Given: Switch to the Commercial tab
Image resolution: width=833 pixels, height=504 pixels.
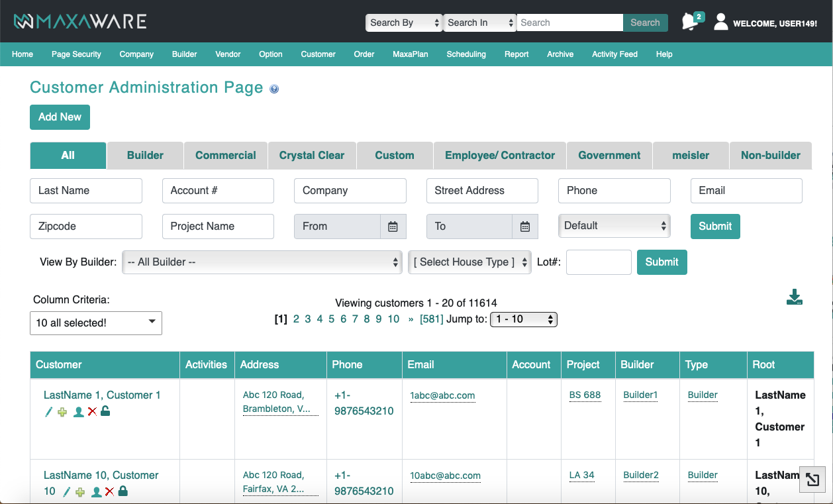Looking at the screenshot, I should (x=226, y=156).
